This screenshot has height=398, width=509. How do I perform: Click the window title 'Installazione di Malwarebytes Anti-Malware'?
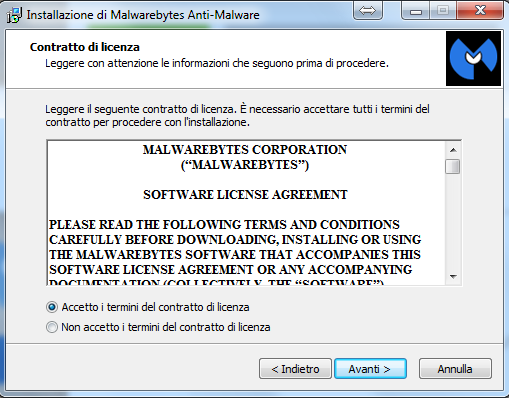[143, 15]
